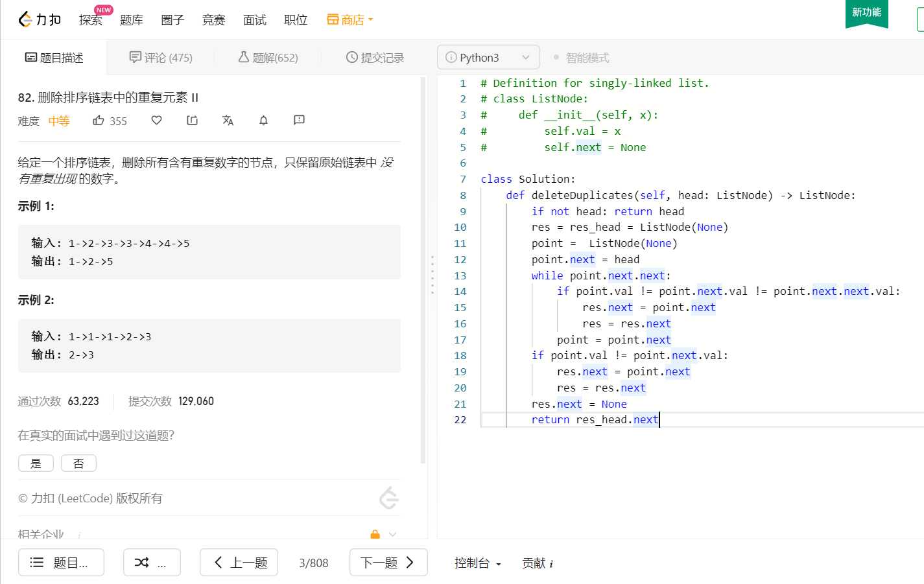The height and width of the screenshot is (584, 924).
Task: Click the 新功能 ribbon badge
Action: (866, 13)
